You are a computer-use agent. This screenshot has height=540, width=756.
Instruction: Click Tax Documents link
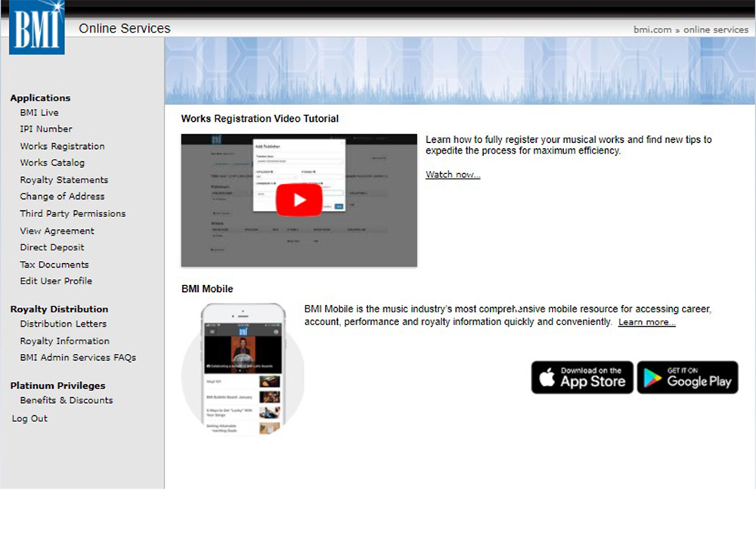point(54,265)
